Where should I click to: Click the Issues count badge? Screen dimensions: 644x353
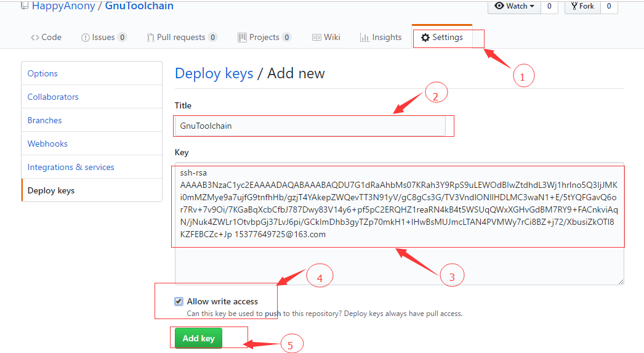click(122, 38)
